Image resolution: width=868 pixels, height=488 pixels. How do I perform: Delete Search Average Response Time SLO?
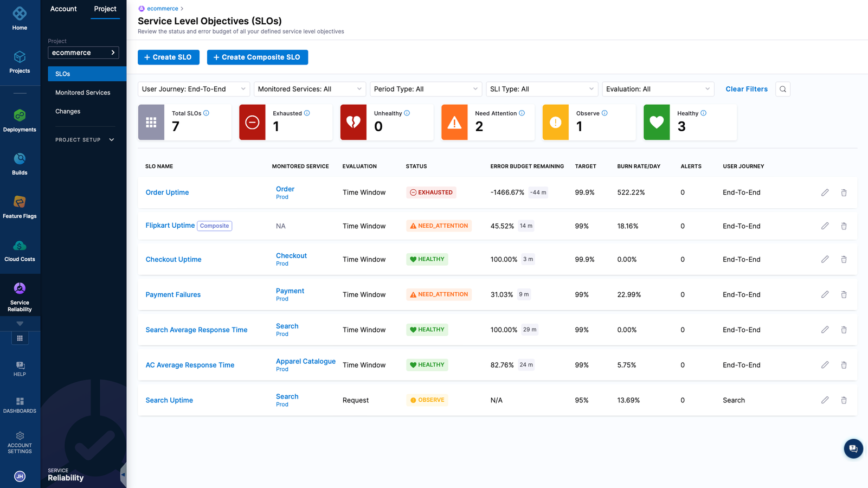[844, 330]
